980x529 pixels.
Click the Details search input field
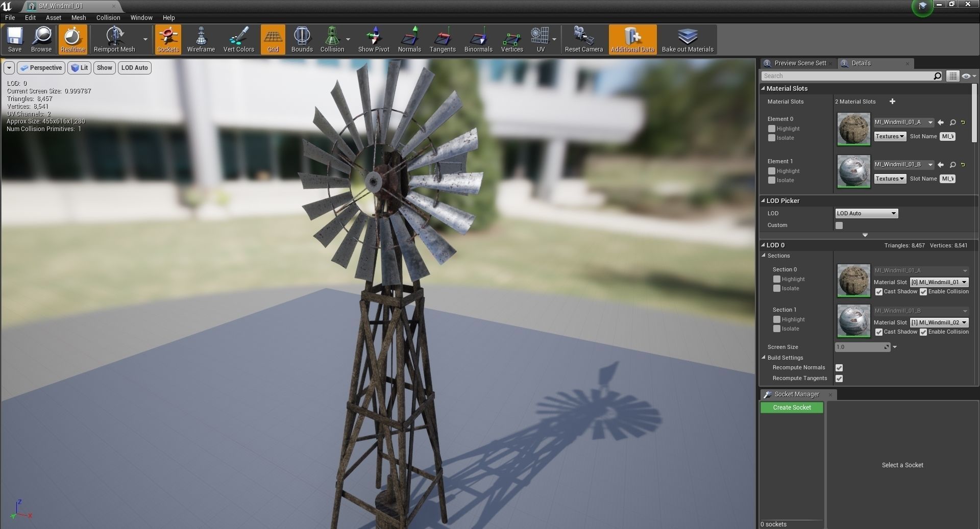tap(847, 76)
